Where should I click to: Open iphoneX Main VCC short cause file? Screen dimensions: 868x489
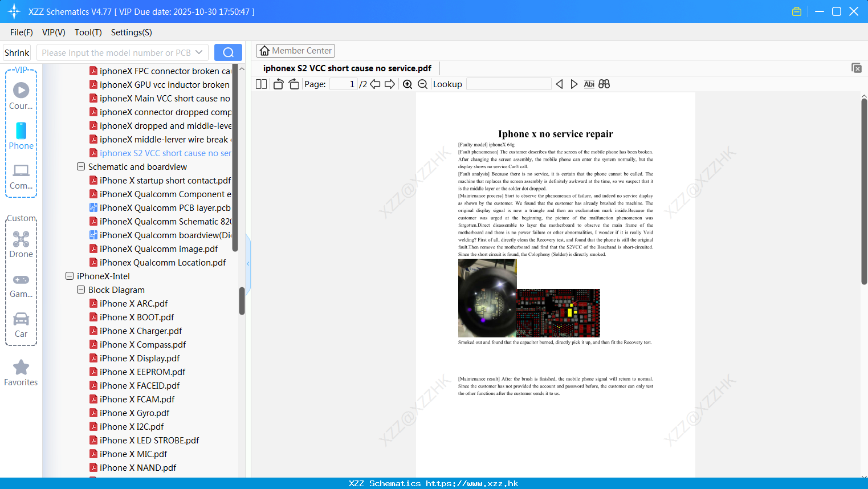coord(160,99)
